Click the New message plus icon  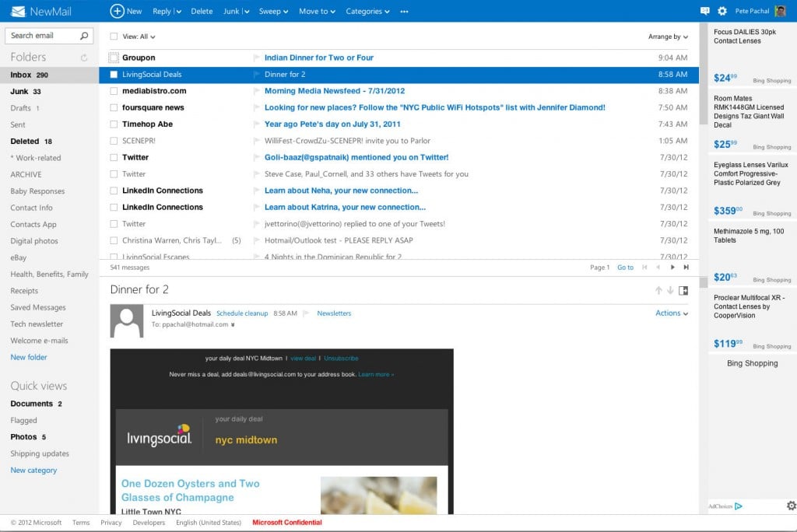click(x=117, y=11)
